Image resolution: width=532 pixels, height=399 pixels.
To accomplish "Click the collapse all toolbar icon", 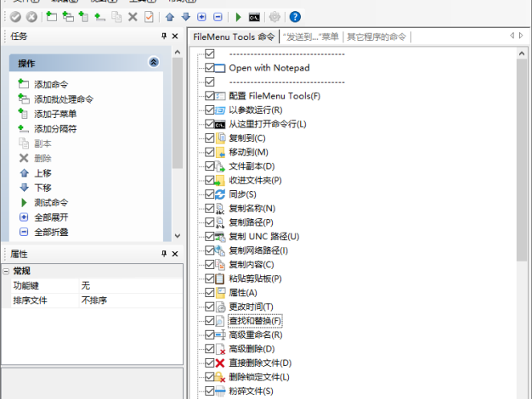I will point(218,17).
